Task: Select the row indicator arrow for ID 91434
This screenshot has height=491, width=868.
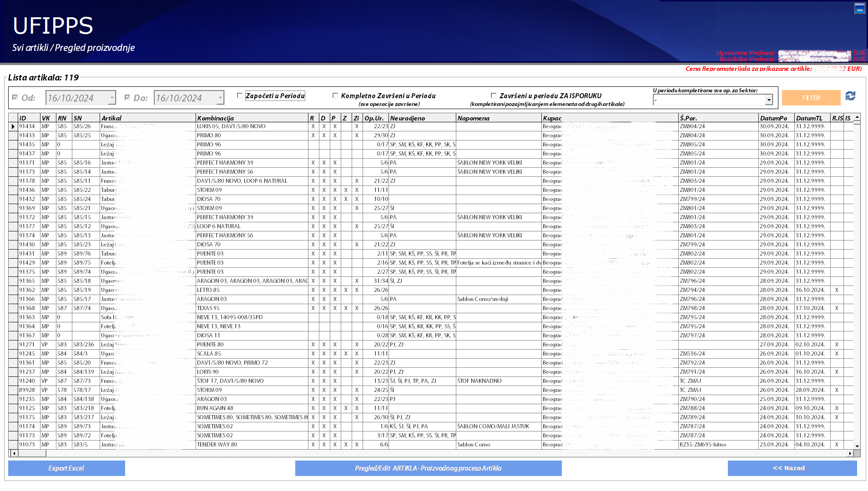Action: click(x=13, y=126)
